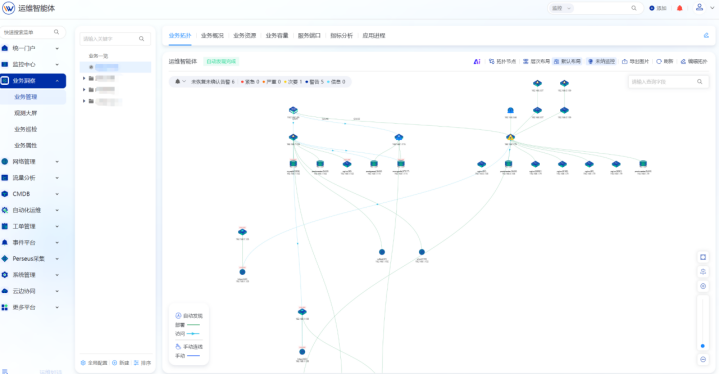This screenshot has height=374, width=720.
Task: Click the 运维智能体 logo icon
Action: coord(8,8)
